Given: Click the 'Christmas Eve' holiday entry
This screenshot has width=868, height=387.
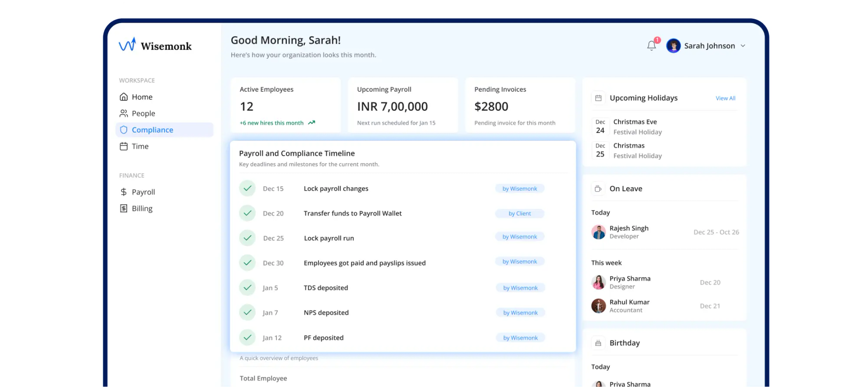Looking at the screenshot, I should point(665,127).
